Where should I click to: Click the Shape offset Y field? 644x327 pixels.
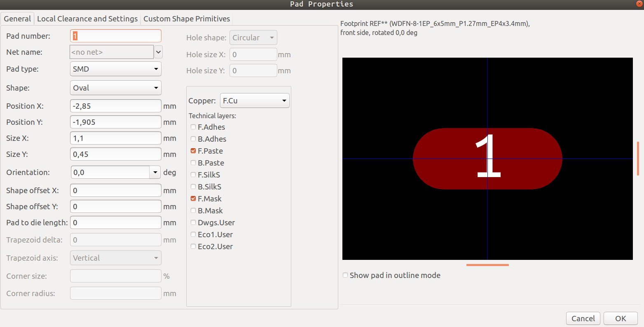(116, 206)
